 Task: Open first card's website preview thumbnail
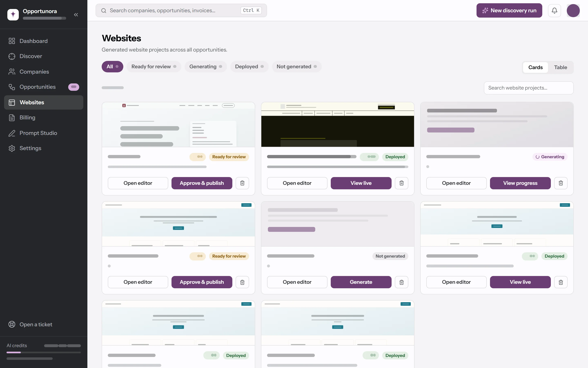pos(178,125)
